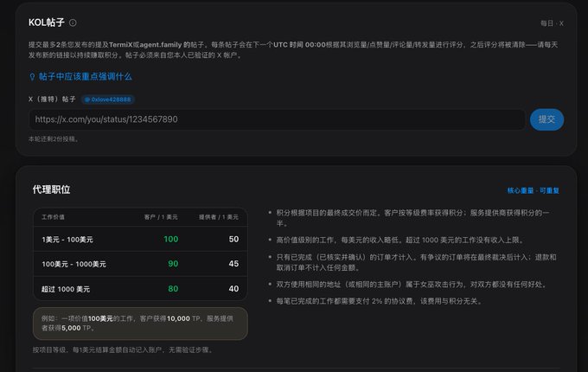Select the 100美元 - 1000美元 row label
Image resolution: width=588 pixels, height=372 pixels.
(73, 264)
